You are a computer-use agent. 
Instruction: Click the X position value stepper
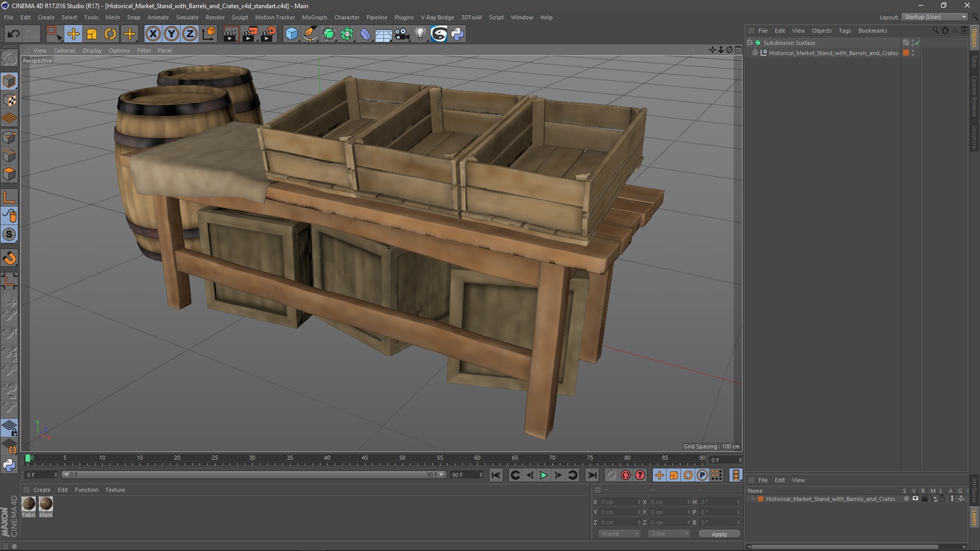click(x=639, y=502)
